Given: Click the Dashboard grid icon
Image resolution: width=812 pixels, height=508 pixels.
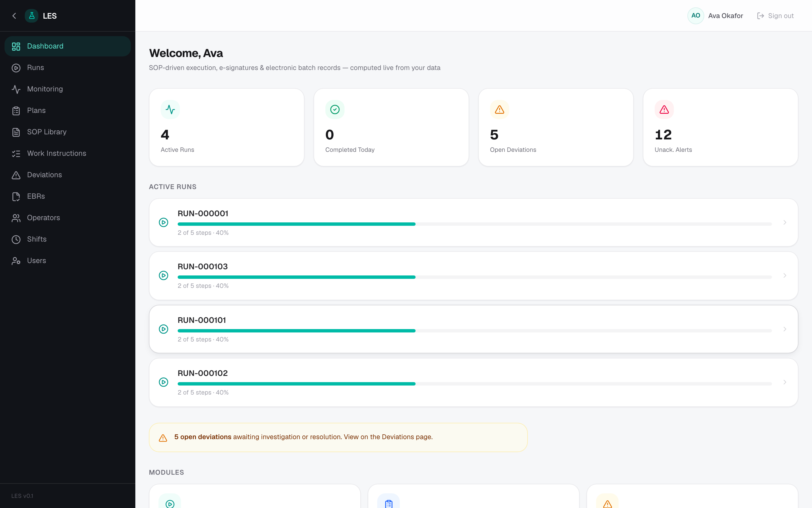Looking at the screenshot, I should [x=16, y=46].
